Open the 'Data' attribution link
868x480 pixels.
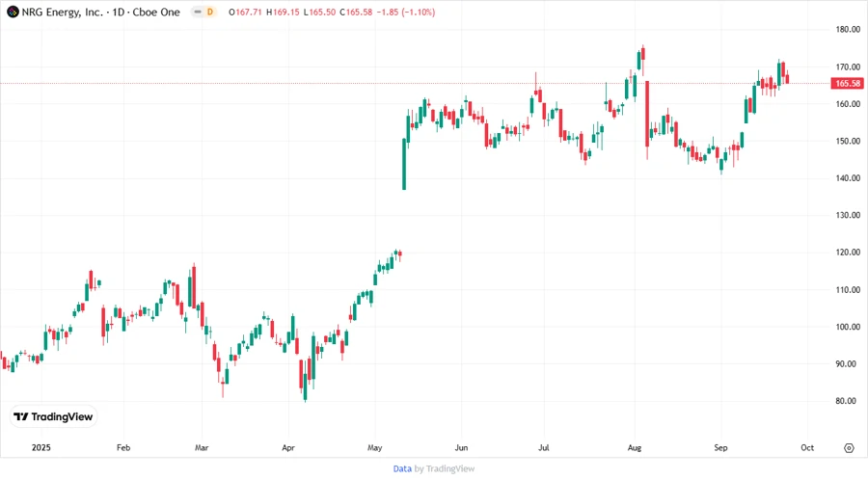point(402,468)
